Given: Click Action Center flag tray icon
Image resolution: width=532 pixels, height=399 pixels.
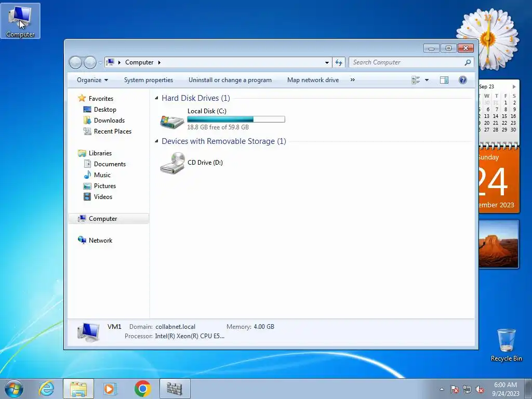Looking at the screenshot, I should 454,389.
